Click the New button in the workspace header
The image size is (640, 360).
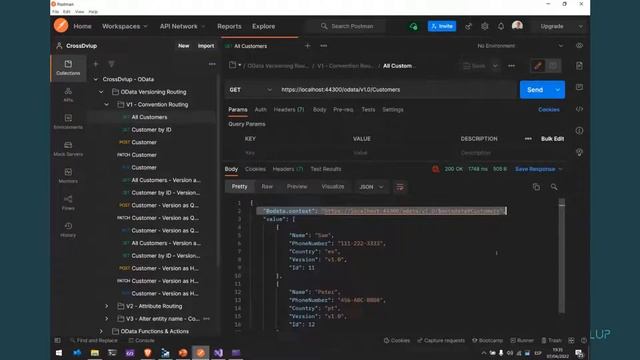click(184, 46)
